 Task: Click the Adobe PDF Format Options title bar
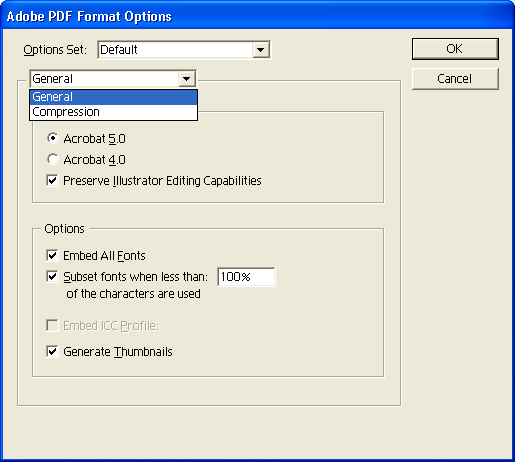(257, 16)
